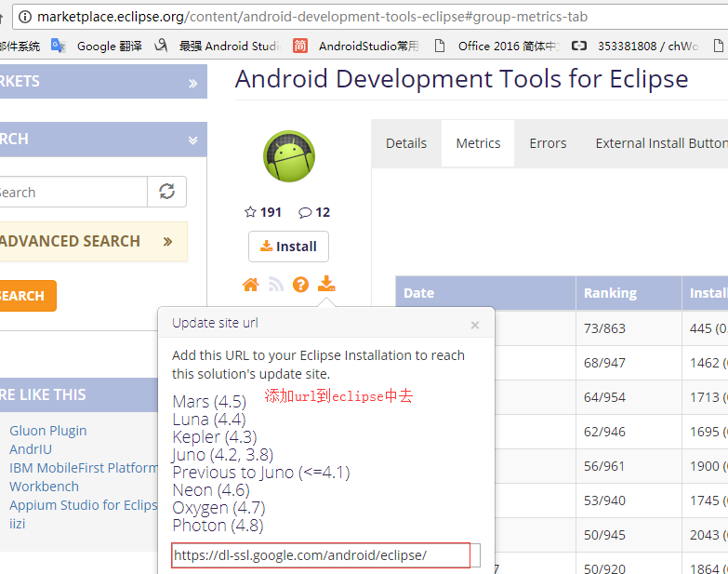The image size is (728, 574).
Task: Open the iizi link
Action: coord(17,524)
